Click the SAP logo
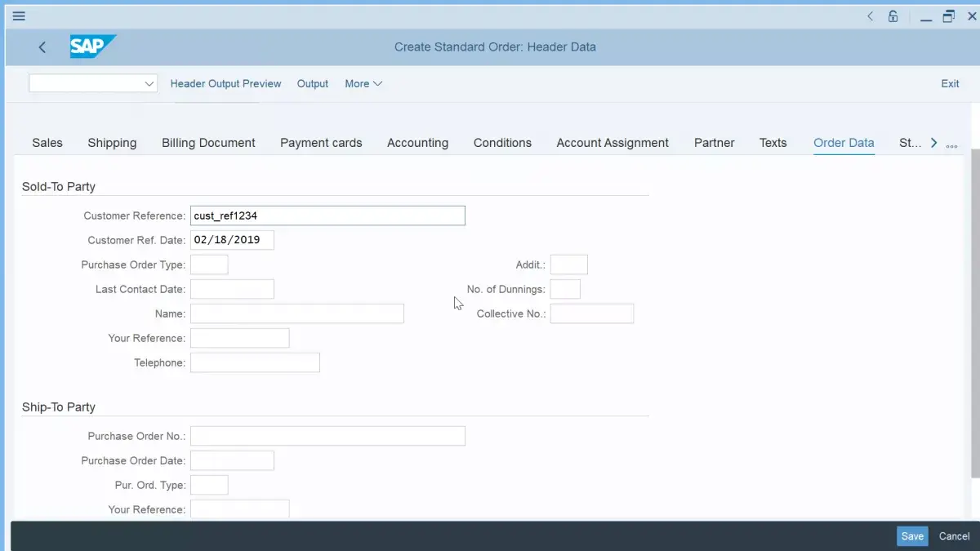The height and width of the screenshot is (551, 980). [92, 47]
